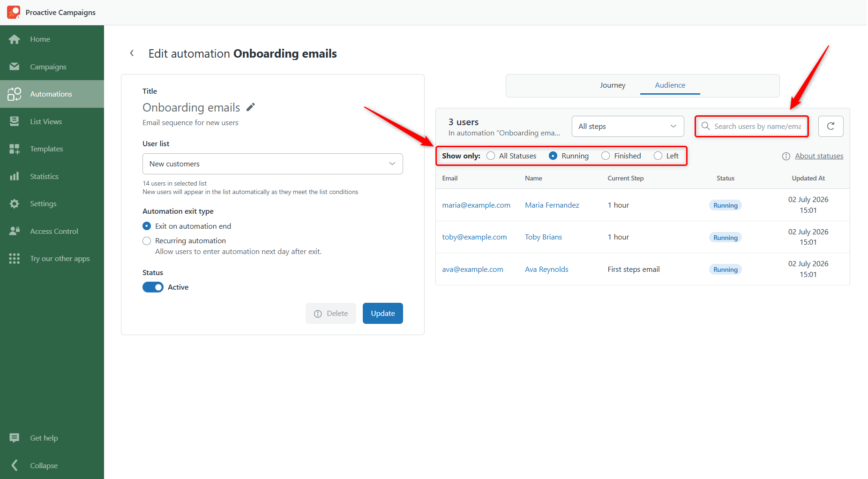
Task: Open Home in the sidebar menu
Action: coord(52,39)
